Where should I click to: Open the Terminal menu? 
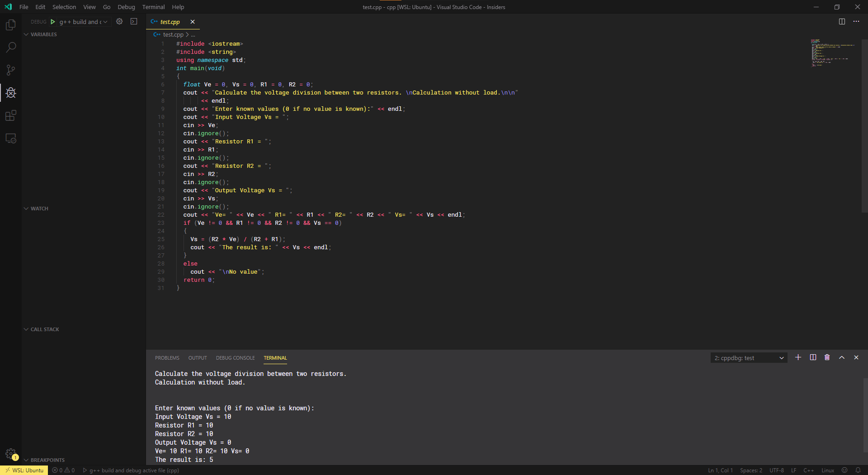[x=153, y=7]
